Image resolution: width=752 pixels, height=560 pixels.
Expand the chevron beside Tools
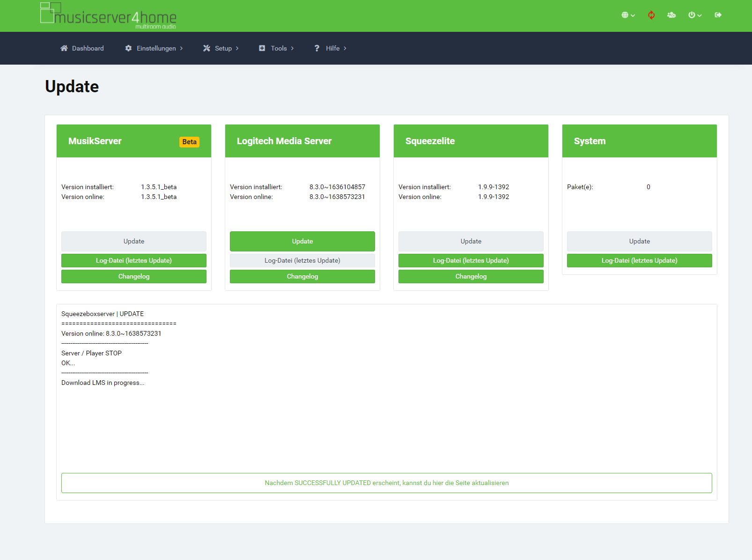292,48
